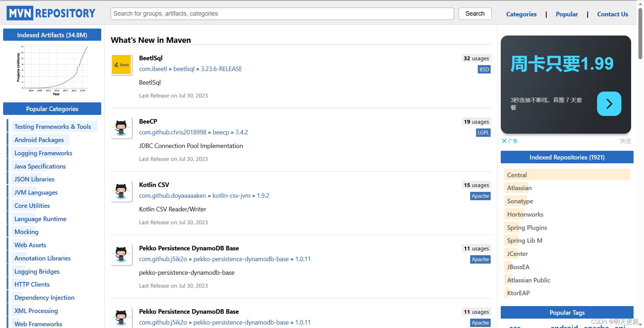Click the Indexed Artifacts (34.8M) header
This screenshot has width=644, height=328.
[52, 35]
